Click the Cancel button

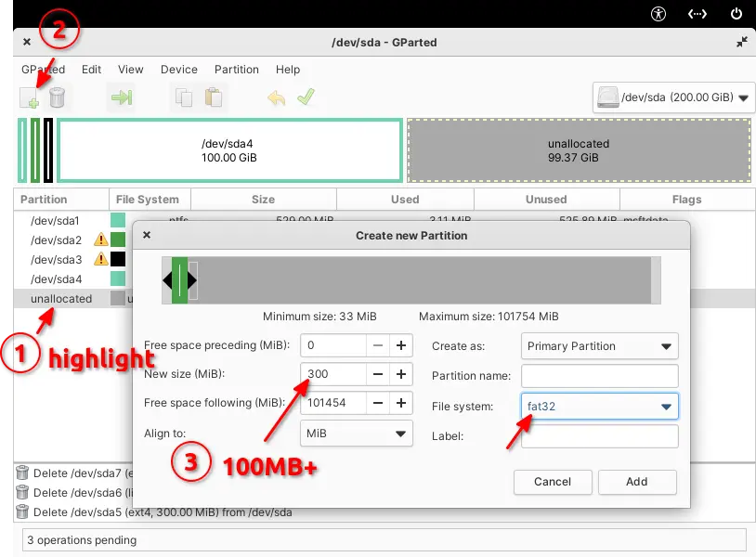(x=553, y=482)
